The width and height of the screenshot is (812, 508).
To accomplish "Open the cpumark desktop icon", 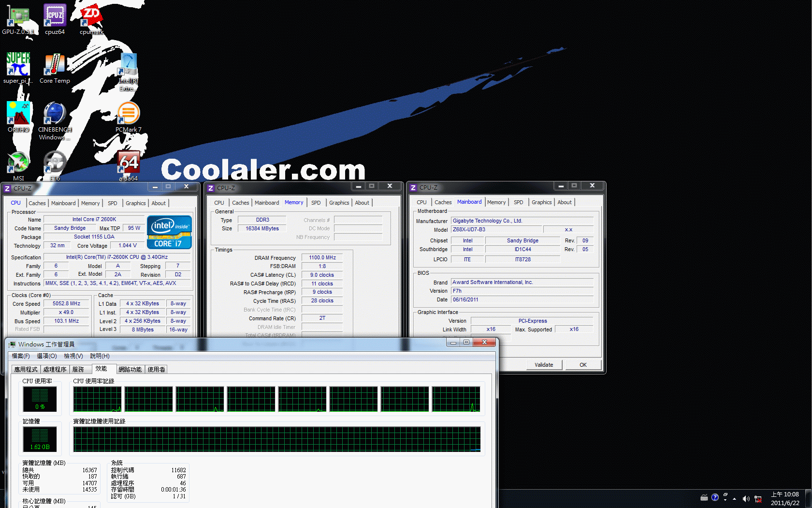I will pos(91,19).
